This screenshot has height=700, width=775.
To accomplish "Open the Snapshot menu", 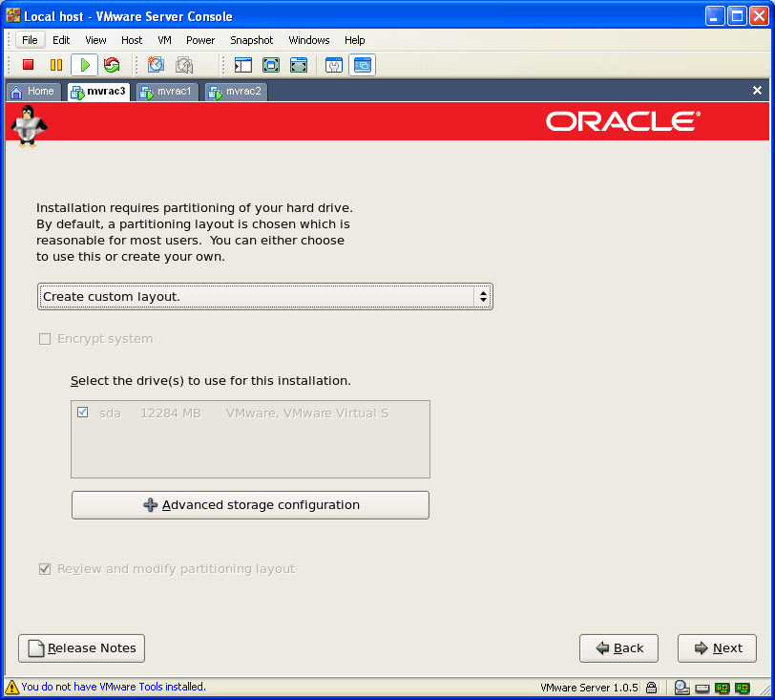I will coord(251,40).
